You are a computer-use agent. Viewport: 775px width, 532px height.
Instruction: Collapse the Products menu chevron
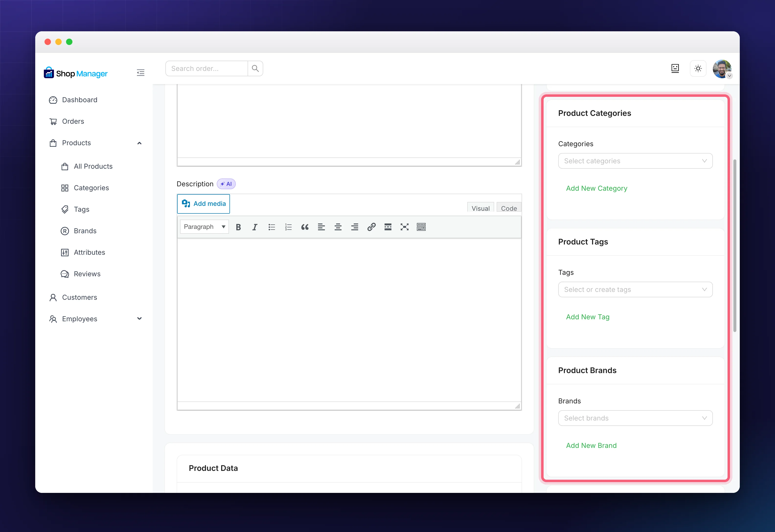[139, 143]
